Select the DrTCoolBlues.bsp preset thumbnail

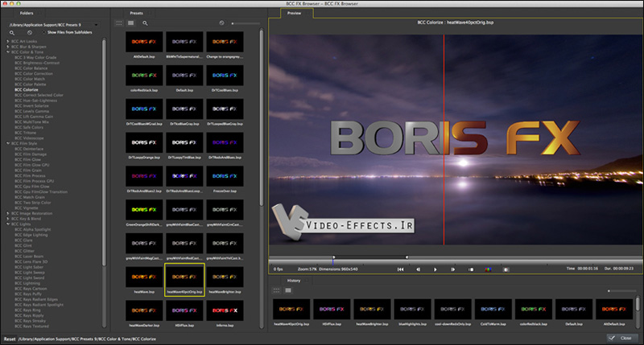coord(225,76)
